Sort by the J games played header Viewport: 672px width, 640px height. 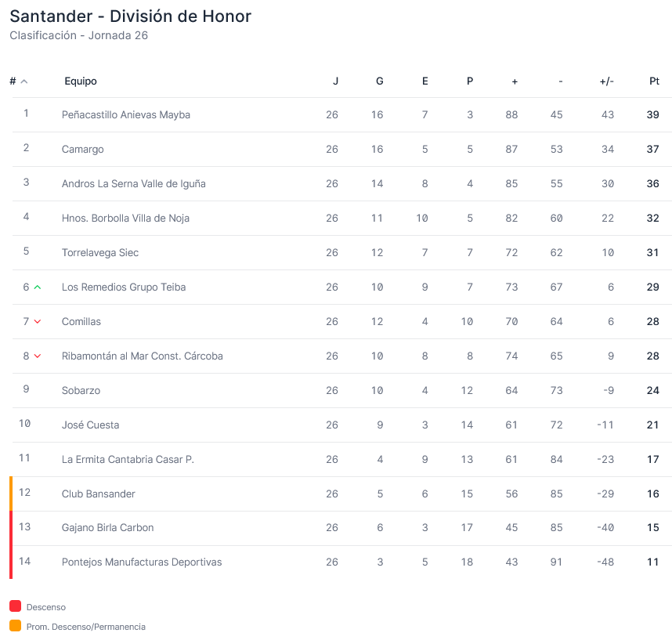pyautogui.click(x=335, y=81)
